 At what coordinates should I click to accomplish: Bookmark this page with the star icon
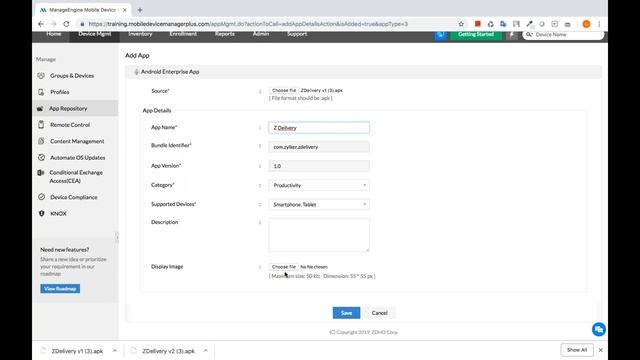(461, 24)
